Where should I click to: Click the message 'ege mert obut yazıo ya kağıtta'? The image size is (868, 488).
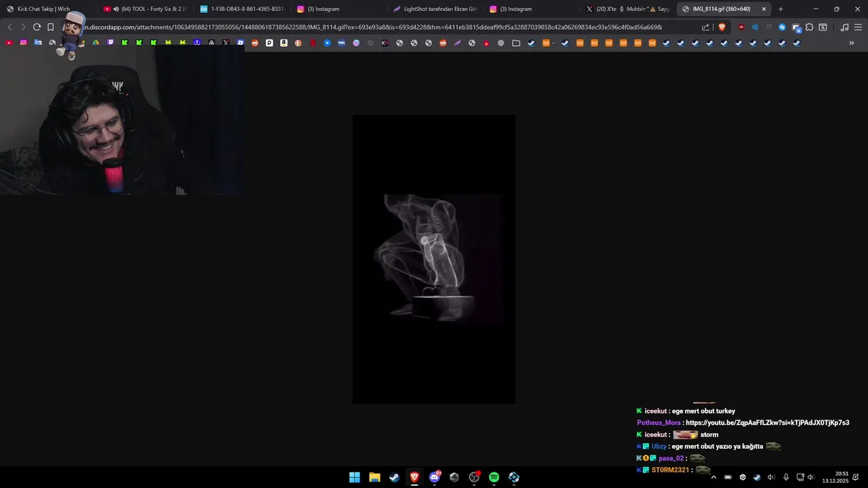(717, 447)
